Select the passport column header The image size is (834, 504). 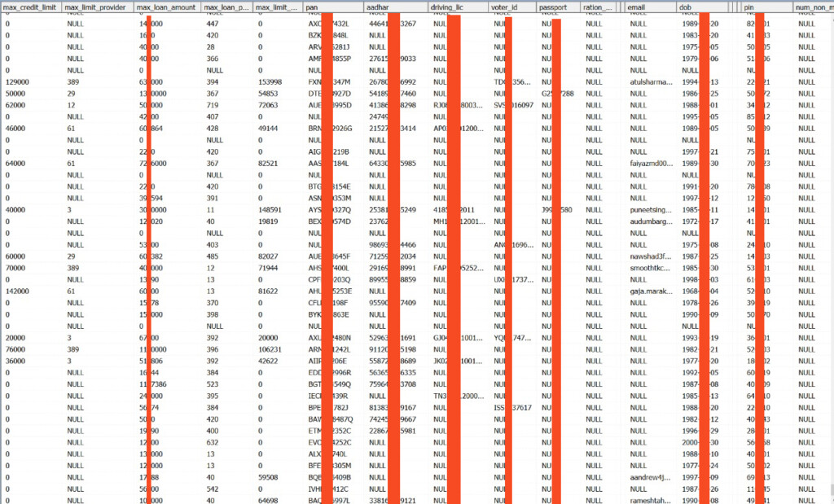pyautogui.click(x=559, y=7)
